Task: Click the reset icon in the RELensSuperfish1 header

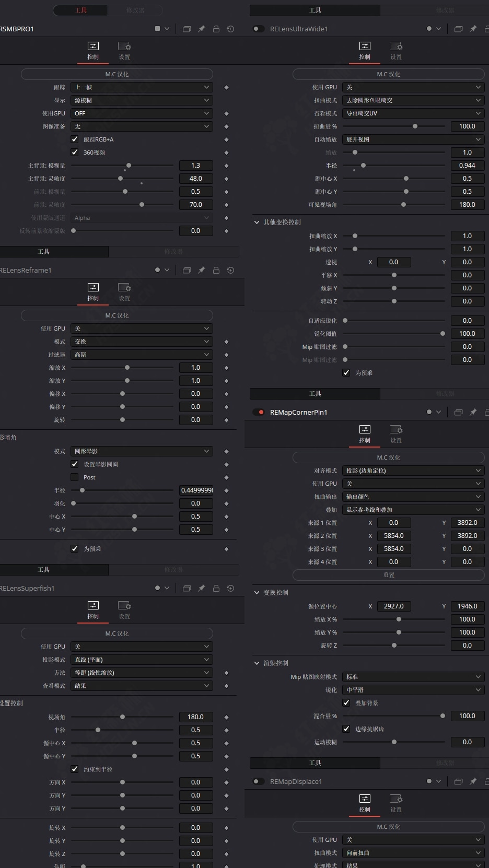Action: tap(230, 588)
